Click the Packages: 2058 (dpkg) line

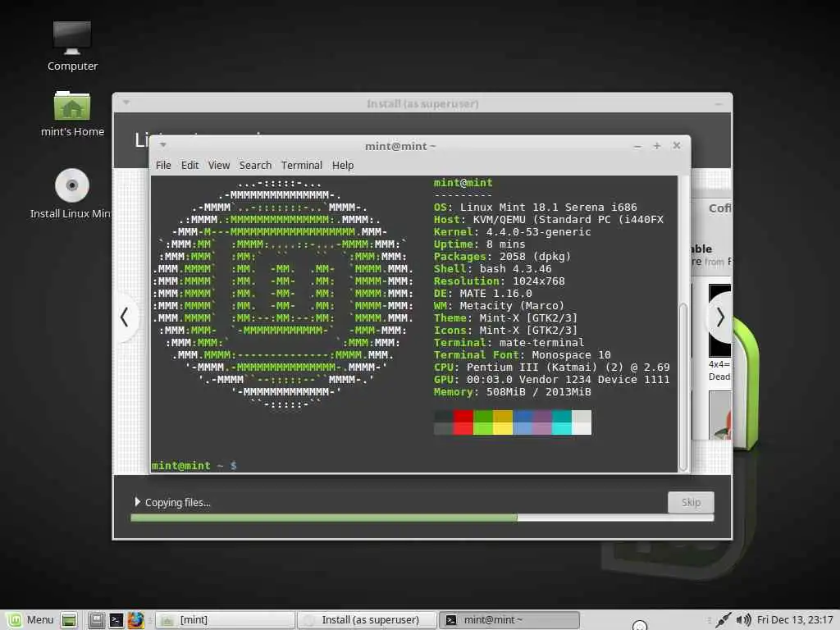pos(503,257)
